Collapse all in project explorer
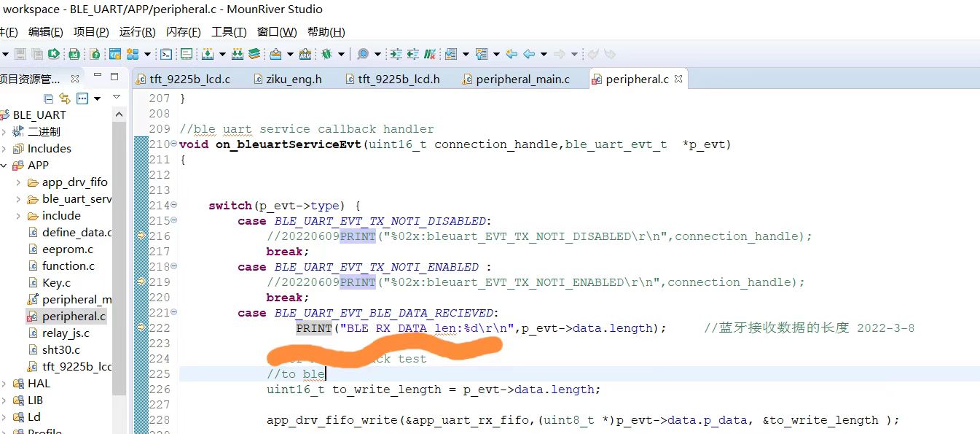 click(49, 98)
